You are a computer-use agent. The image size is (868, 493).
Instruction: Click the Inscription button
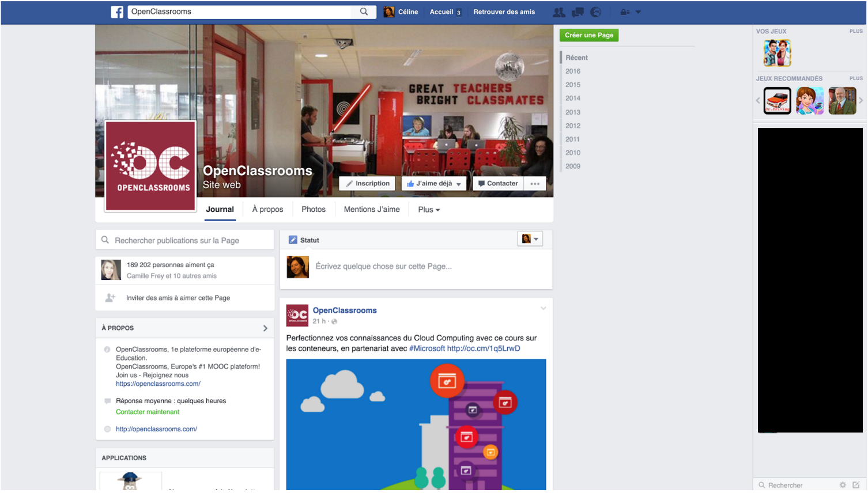pos(367,184)
